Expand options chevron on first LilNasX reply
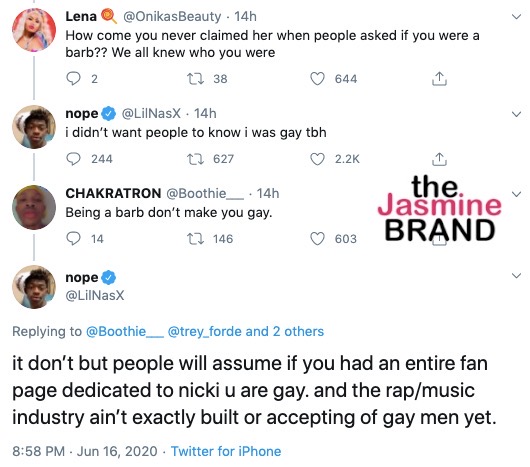The width and height of the screenshot is (530, 467). point(516,114)
